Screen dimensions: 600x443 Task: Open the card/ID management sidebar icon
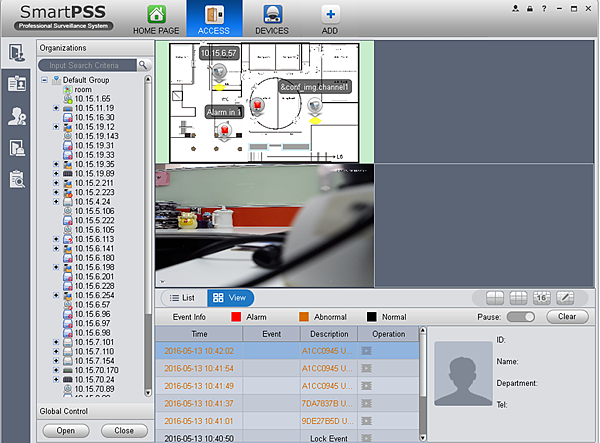(16, 83)
